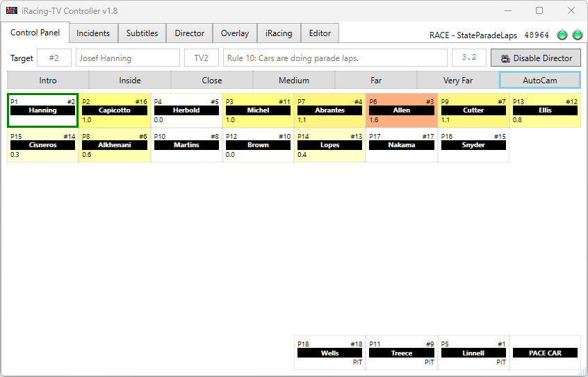The width and height of the screenshot is (588, 377).
Task: Click the Rule 10 parade laps text field
Action: 335,58
